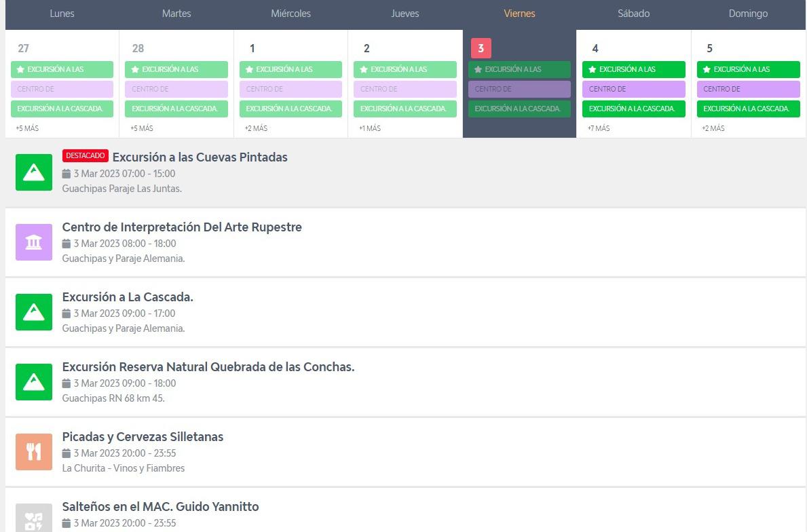807x532 pixels.
Task: Click the fork and knife icon for Picadas
Action: pos(34,452)
